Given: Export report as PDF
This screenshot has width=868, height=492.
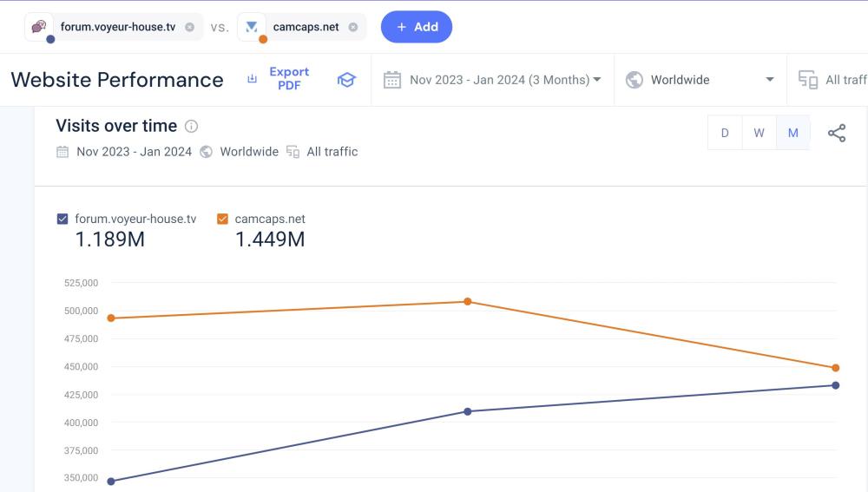Looking at the screenshot, I should pyautogui.click(x=279, y=79).
